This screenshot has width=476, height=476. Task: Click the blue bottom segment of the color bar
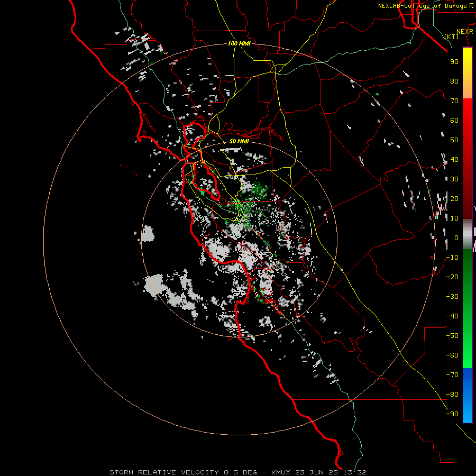(x=467, y=396)
